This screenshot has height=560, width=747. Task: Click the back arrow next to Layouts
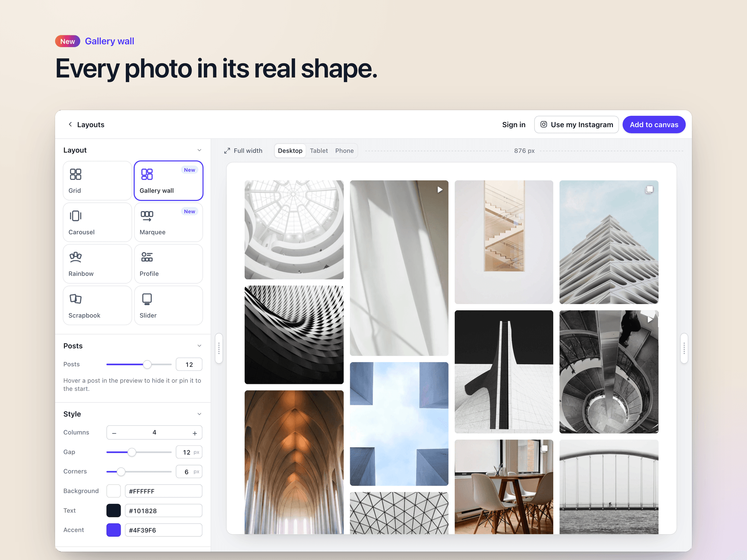click(x=70, y=124)
